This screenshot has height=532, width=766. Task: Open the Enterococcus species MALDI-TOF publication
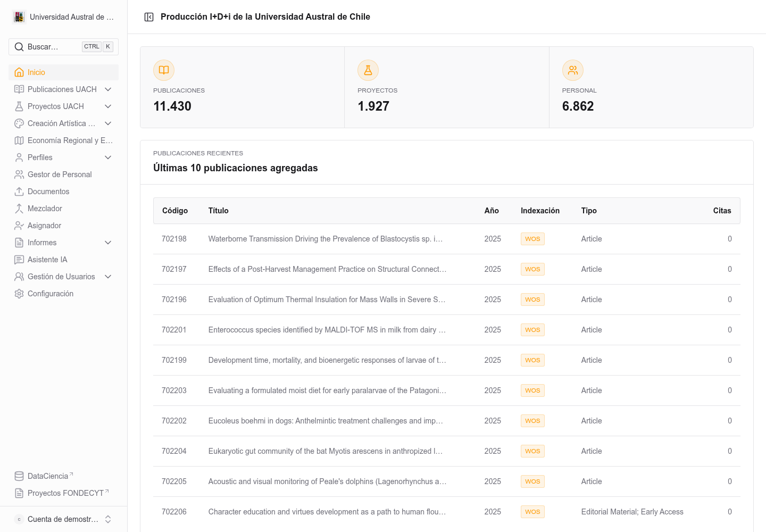pos(327,330)
